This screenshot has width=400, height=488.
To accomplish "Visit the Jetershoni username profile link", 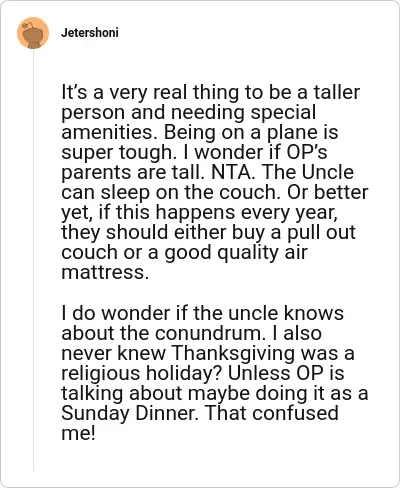I will click(x=90, y=33).
